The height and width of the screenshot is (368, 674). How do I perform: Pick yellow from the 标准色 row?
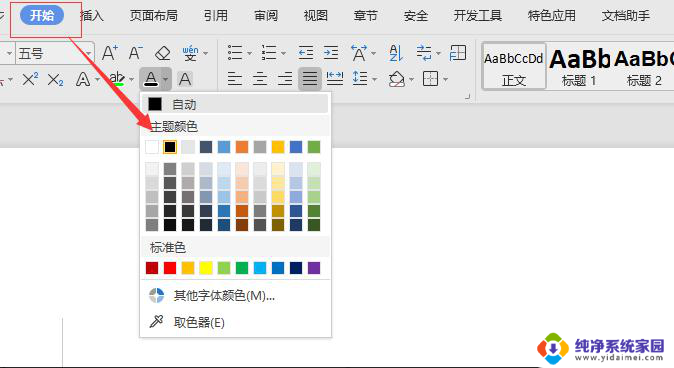pyautogui.click(x=206, y=268)
